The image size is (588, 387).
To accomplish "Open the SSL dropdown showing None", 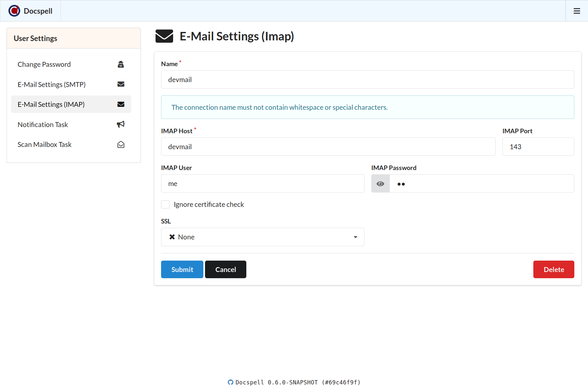I will coord(262,237).
